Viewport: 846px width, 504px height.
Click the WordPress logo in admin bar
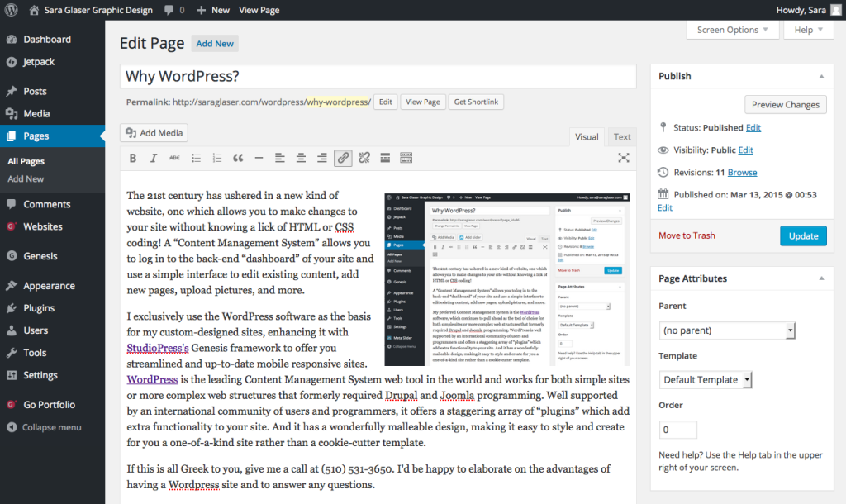click(x=12, y=10)
